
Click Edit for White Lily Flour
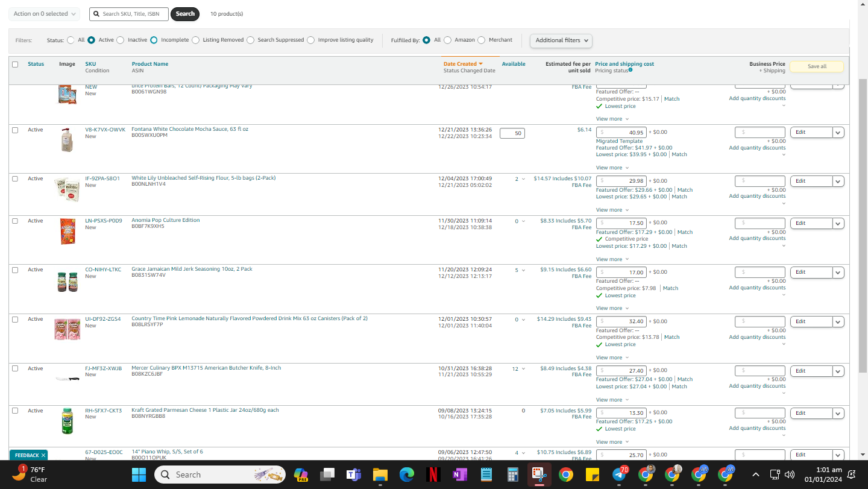[811, 181]
